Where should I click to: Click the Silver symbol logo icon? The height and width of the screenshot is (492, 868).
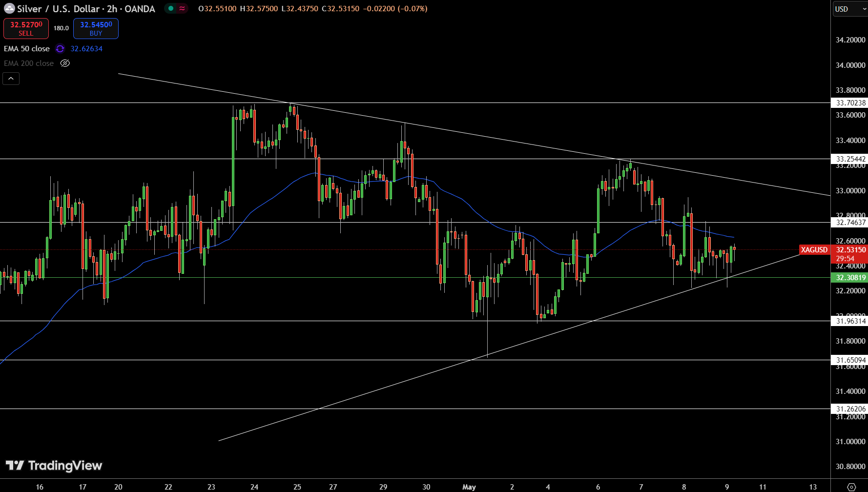[x=9, y=9]
